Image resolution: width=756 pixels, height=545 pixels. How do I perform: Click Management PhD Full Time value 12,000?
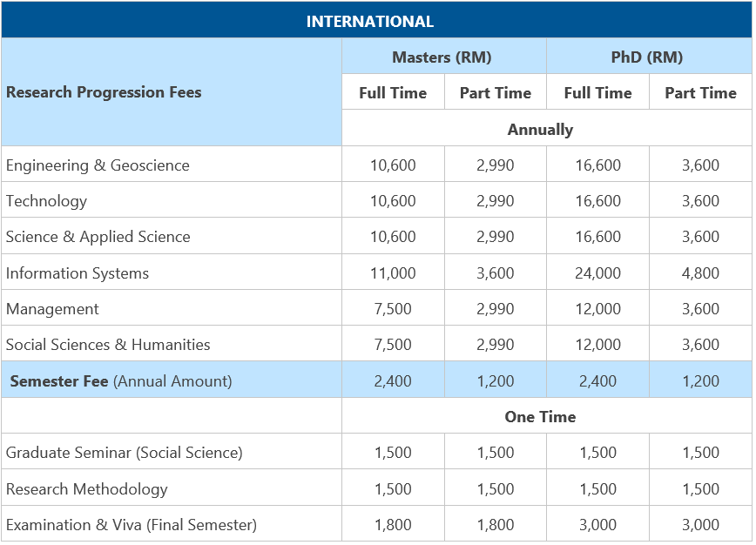coord(597,309)
